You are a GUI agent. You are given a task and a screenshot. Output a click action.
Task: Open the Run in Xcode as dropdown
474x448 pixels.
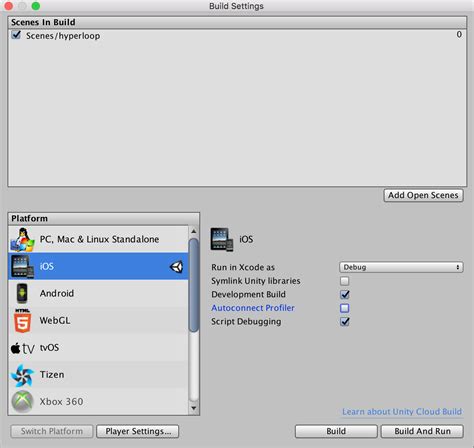[x=401, y=267]
